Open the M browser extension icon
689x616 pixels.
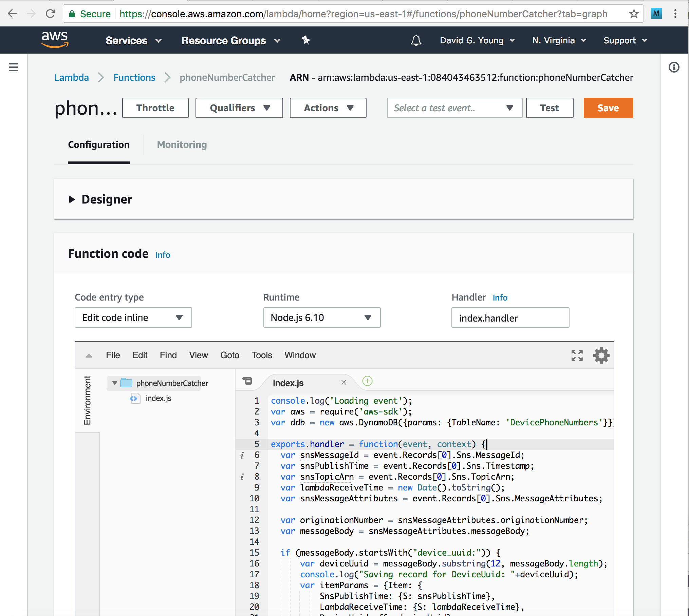pyautogui.click(x=656, y=14)
